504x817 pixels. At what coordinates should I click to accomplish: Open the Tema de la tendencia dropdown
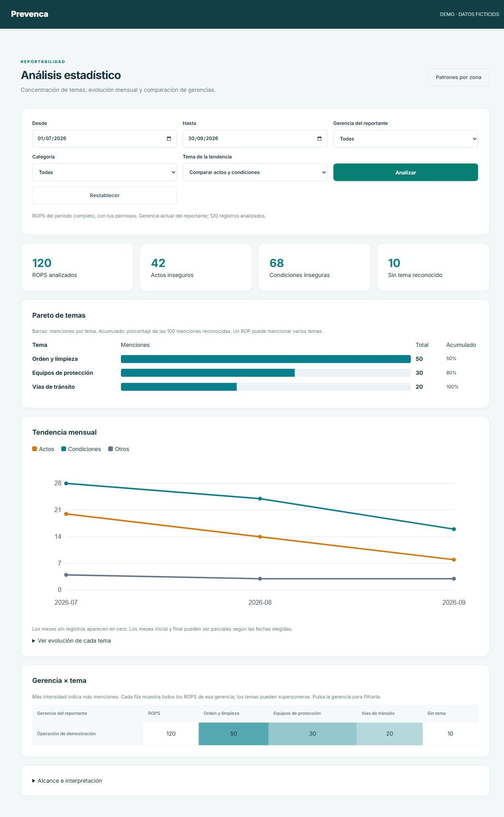[255, 172]
